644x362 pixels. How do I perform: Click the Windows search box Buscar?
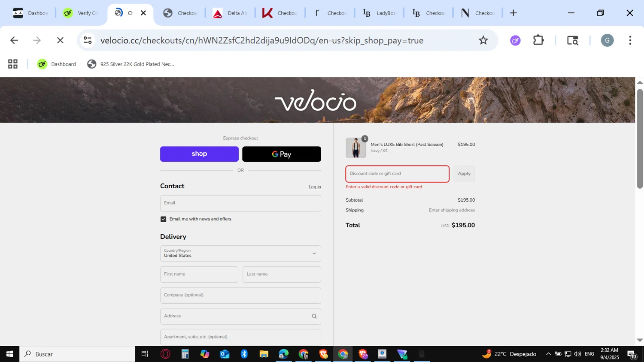[x=77, y=354]
